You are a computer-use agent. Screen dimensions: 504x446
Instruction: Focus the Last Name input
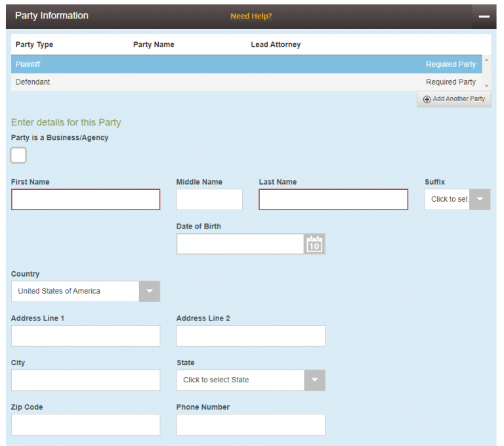pos(333,200)
